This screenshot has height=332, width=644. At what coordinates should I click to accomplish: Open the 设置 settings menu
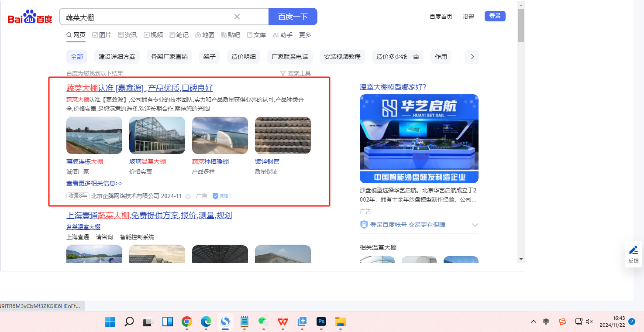468,17
